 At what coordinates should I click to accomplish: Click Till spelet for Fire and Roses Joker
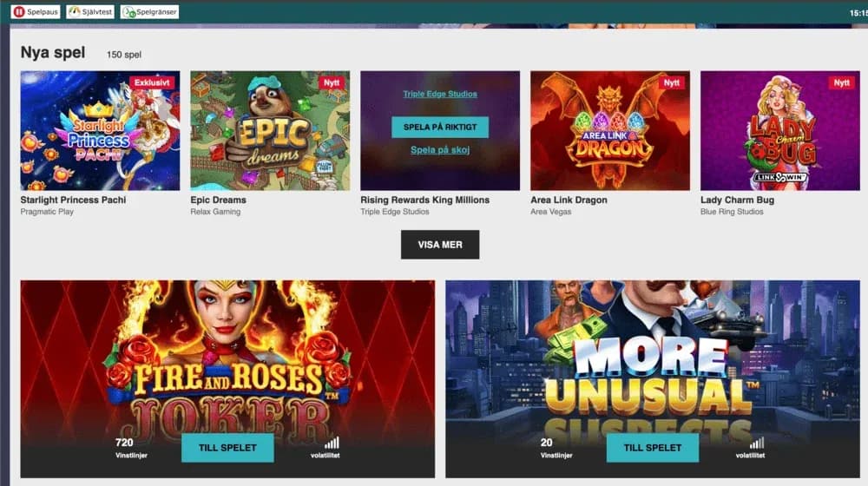[x=227, y=448]
